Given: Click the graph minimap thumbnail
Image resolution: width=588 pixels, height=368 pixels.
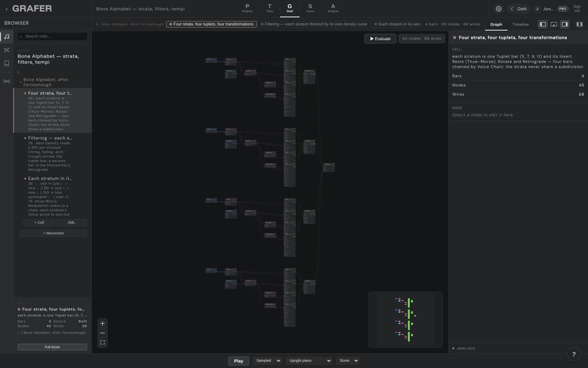Looking at the screenshot, I should tap(406, 320).
